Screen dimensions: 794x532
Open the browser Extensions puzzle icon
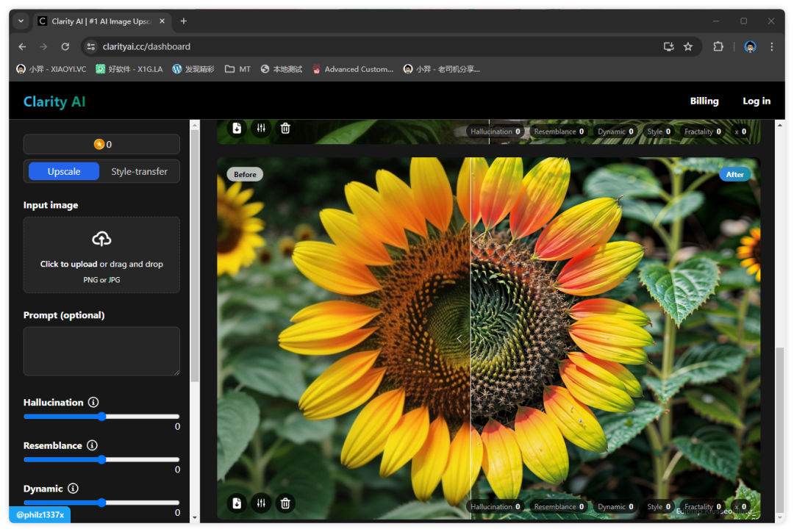(x=718, y=46)
